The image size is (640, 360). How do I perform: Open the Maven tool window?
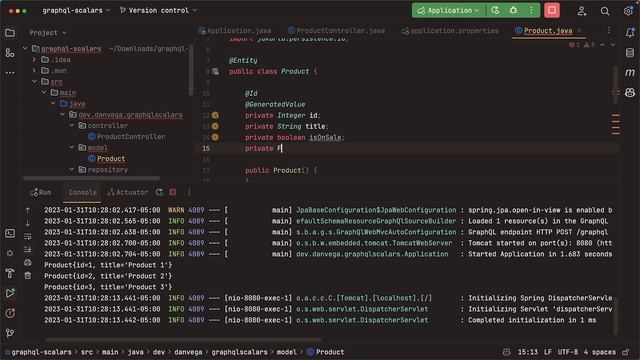[x=630, y=73]
